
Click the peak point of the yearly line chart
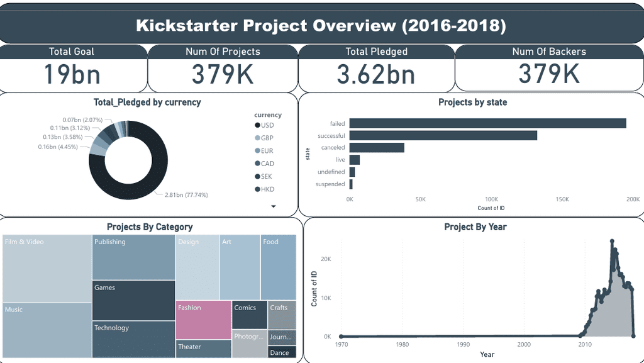[612, 242]
